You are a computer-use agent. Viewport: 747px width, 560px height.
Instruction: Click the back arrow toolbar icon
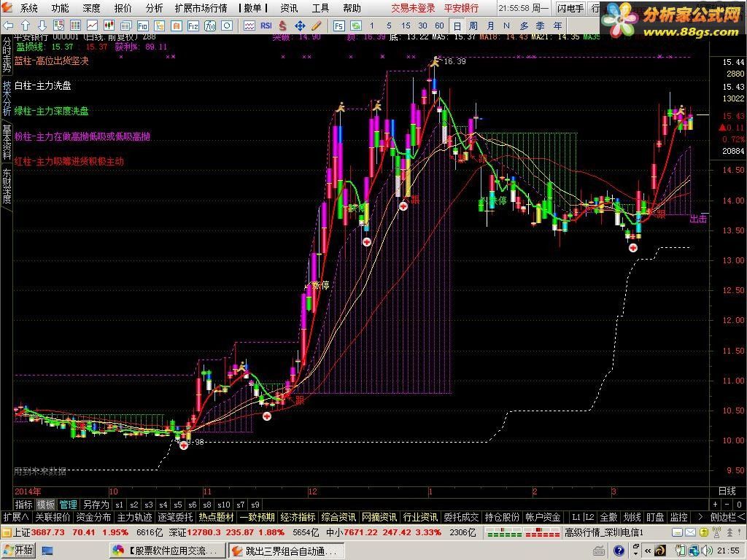coord(8,26)
